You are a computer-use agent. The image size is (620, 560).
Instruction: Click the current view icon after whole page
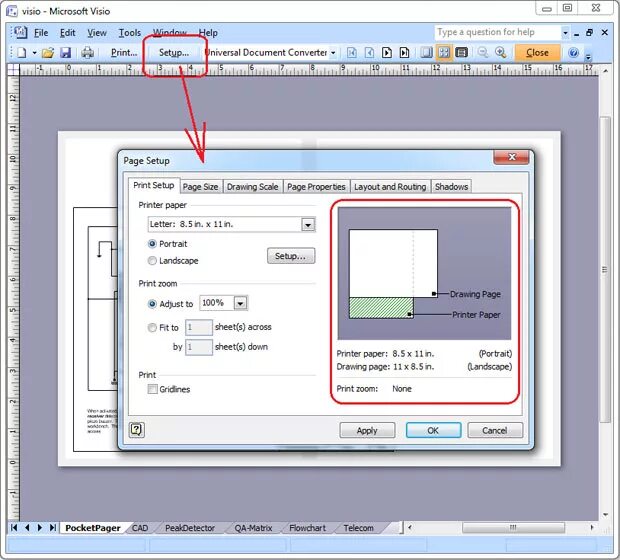[461, 53]
